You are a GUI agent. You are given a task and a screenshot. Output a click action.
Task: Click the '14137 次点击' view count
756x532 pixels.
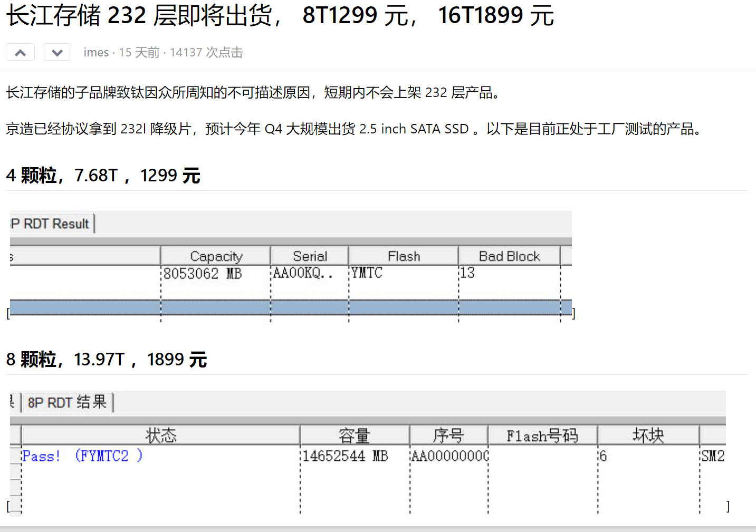click(x=206, y=52)
